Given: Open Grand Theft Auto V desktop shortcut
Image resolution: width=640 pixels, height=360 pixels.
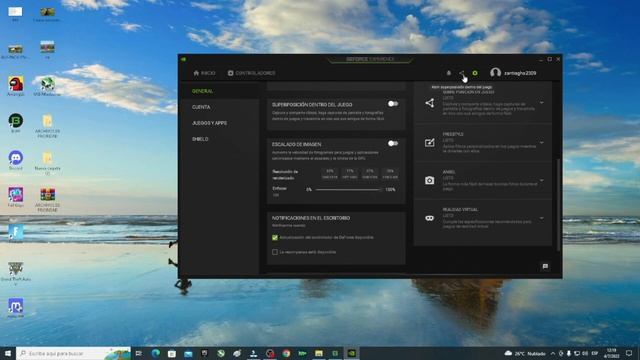Looking at the screenshot, I should pyautogui.click(x=16, y=272).
